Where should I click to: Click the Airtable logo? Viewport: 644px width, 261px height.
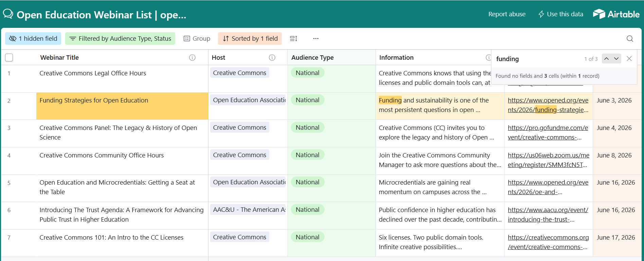[x=616, y=14]
